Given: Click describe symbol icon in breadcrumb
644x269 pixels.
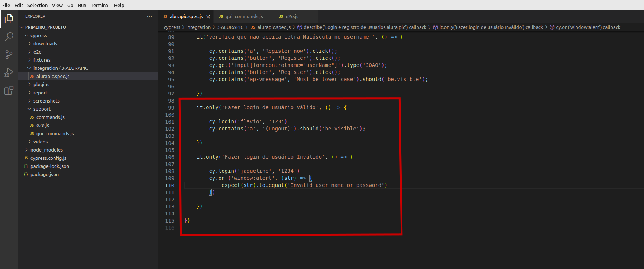Looking at the screenshot, I should point(300,27).
